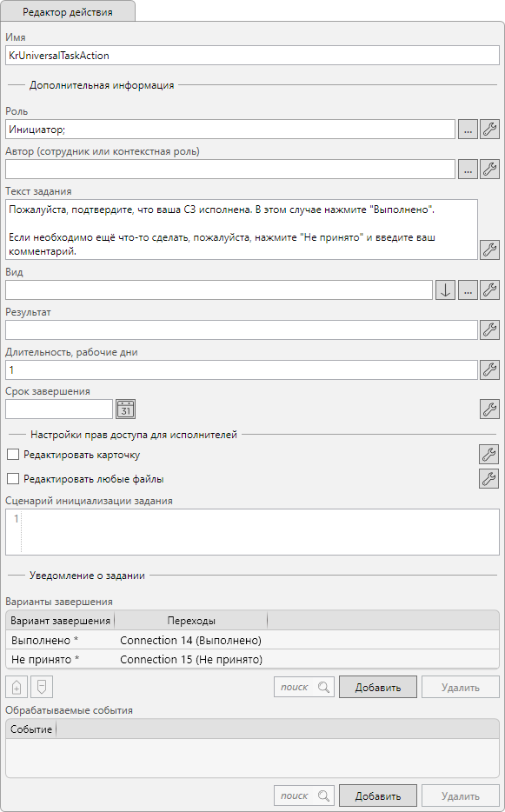Enable the Редактировать карточку checkbox

pos(13,455)
